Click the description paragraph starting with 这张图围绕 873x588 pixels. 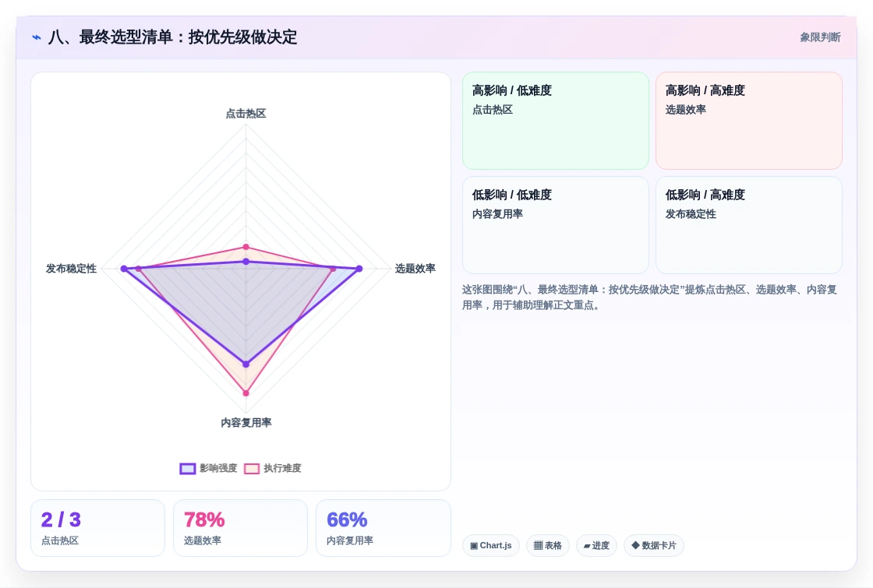[x=649, y=297]
